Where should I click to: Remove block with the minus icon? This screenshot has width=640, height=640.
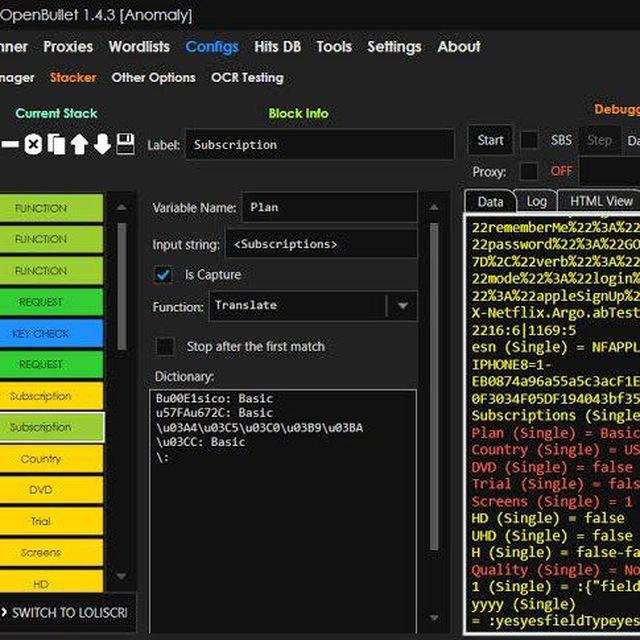10,144
